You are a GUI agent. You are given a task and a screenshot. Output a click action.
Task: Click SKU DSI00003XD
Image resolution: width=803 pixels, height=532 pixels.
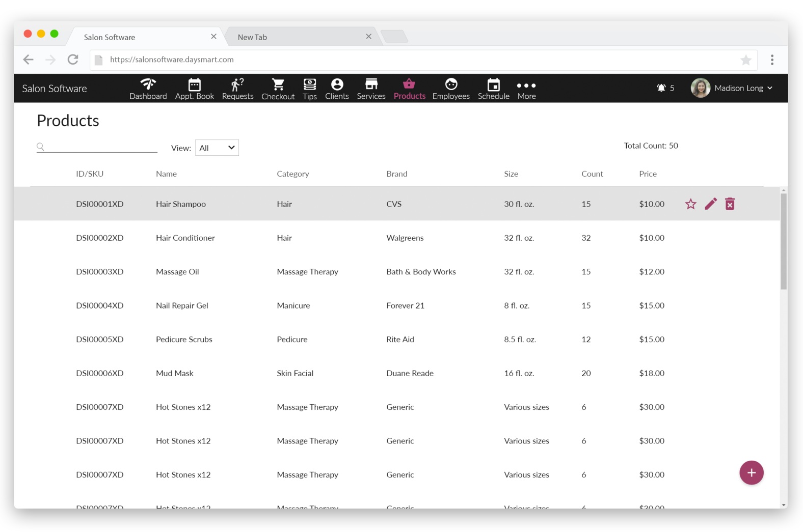coord(100,272)
